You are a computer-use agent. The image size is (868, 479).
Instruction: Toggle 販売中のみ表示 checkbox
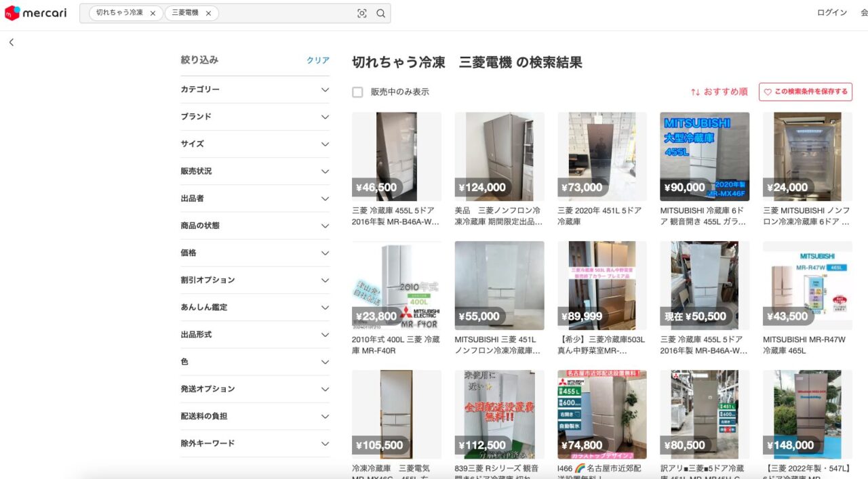(x=357, y=92)
